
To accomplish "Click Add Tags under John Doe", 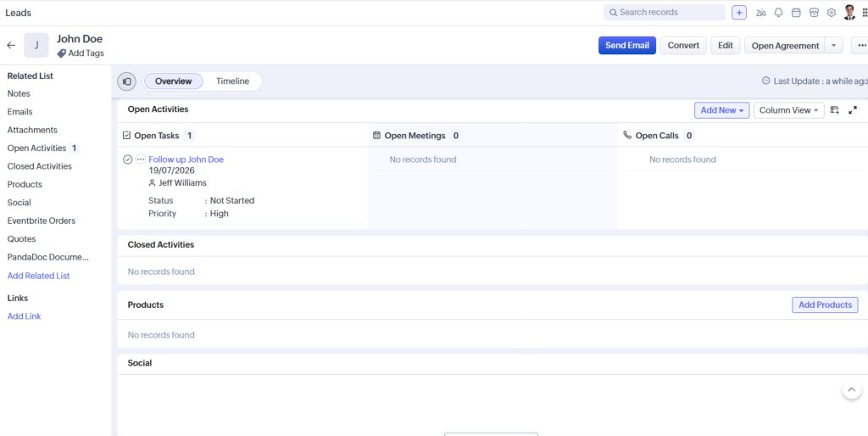I will (86, 53).
